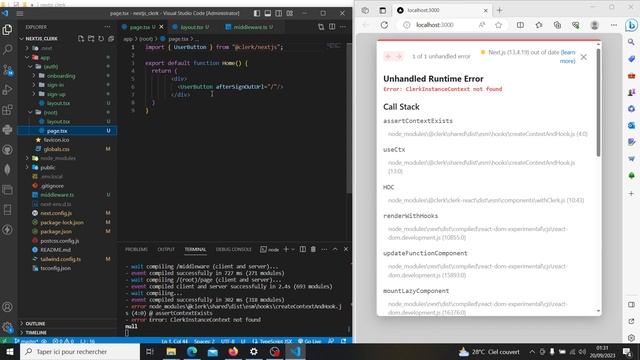This screenshot has width=640, height=360.
Task: Open globals.css in the file tree
Action: click(x=57, y=149)
